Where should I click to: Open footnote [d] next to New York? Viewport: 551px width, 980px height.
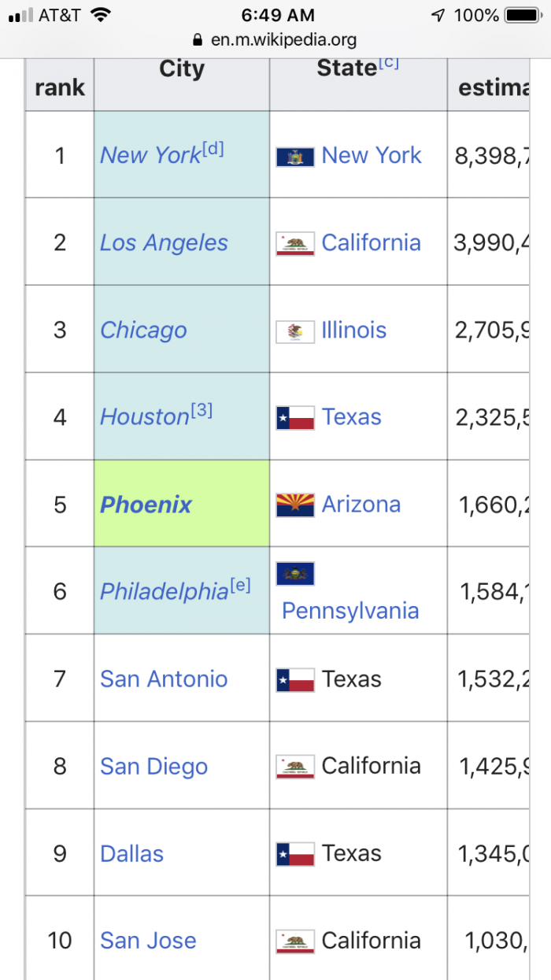click(x=213, y=149)
